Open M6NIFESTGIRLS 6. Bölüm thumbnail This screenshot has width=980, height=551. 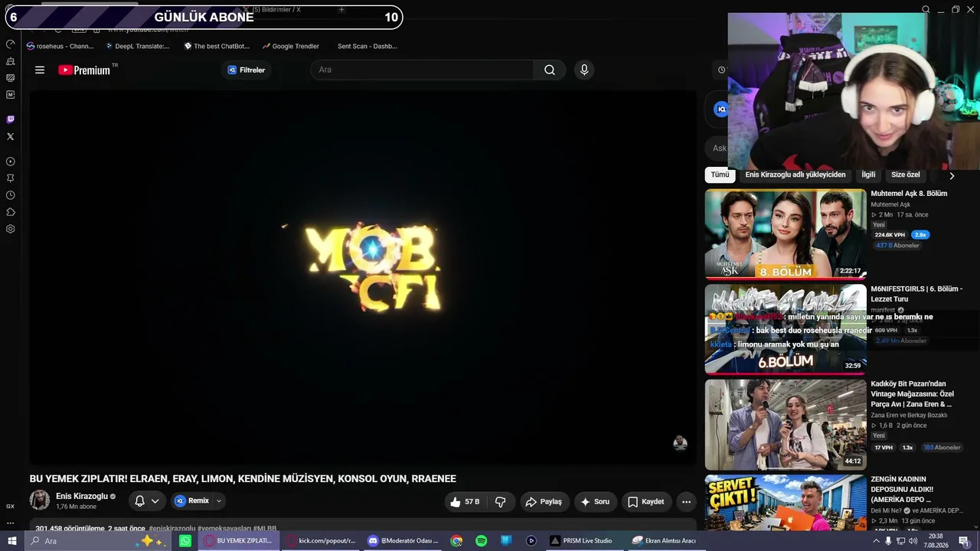[786, 329]
